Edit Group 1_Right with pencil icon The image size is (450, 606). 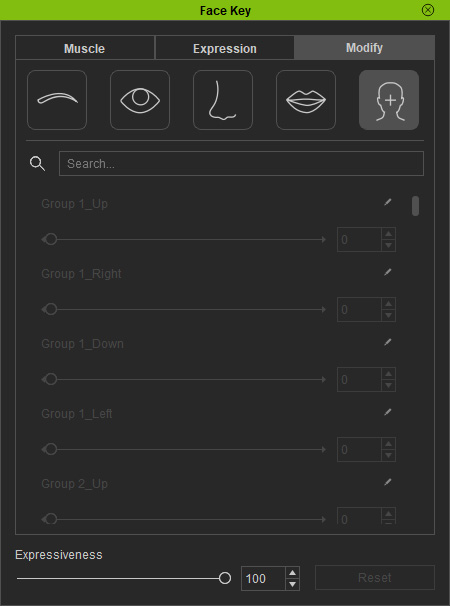click(x=387, y=272)
